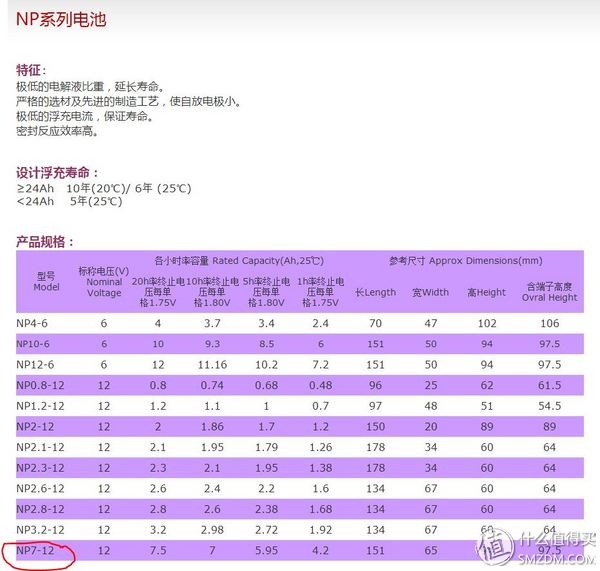Click the '7.5' capacity in the NP7-12 row
The image size is (600, 571).
point(158,551)
